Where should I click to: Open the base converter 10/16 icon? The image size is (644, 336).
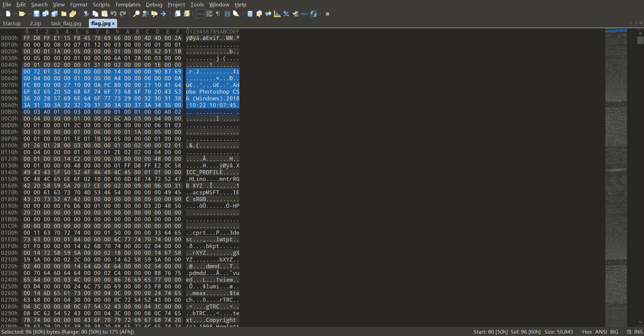point(314,14)
